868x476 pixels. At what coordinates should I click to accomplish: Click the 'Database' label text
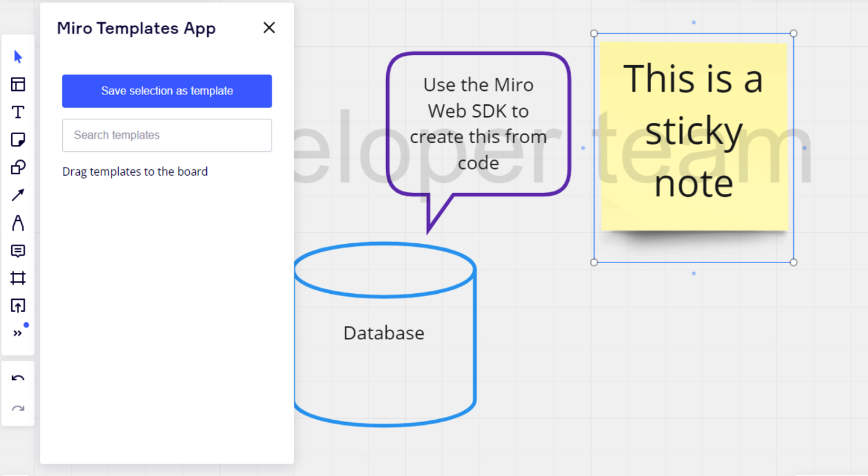click(x=384, y=332)
